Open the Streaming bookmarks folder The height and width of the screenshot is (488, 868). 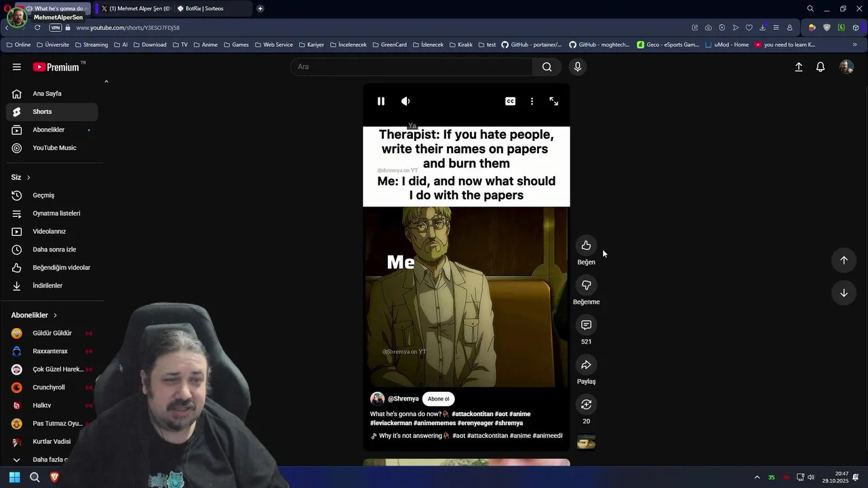click(91, 45)
